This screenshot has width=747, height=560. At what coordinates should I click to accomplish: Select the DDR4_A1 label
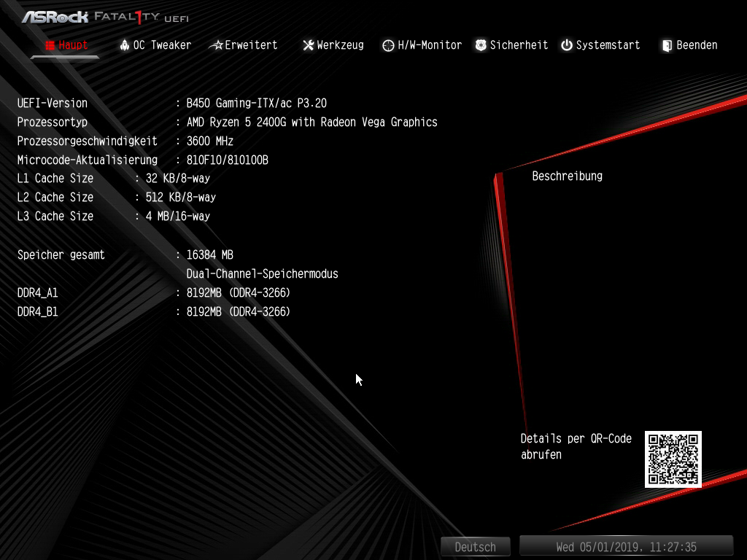[x=38, y=293]
